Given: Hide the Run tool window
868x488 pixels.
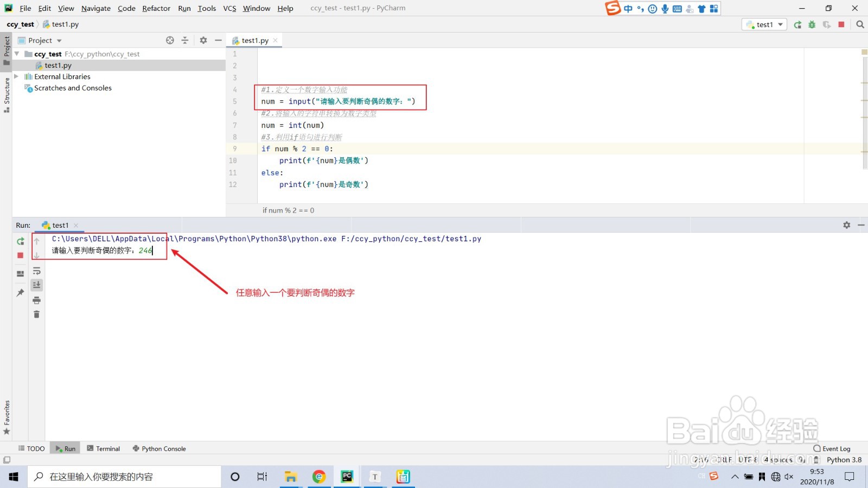Looking at the screenshot, I should pos(861,225).
